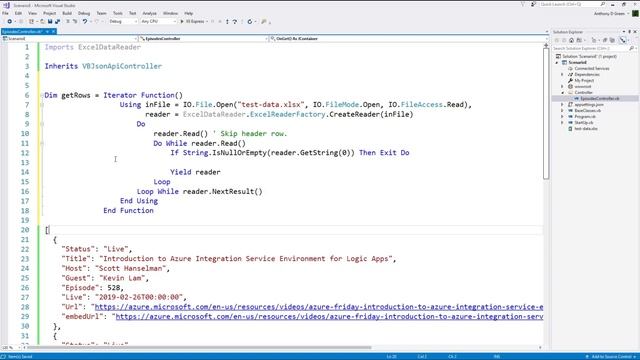Select appsettings.json in Solution Explorer

click(x=586, y=104)
